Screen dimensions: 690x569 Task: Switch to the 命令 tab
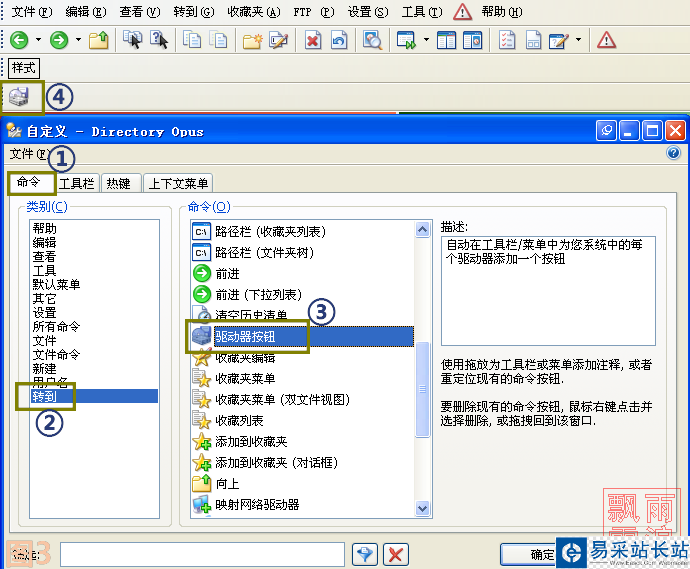point(31,183)
